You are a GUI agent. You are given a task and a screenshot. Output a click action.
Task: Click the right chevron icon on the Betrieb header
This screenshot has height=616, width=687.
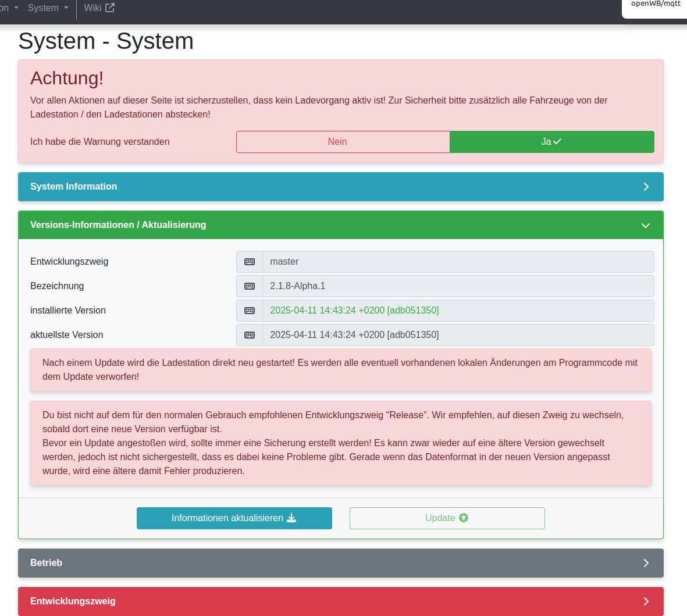click(x=646, y=562)
